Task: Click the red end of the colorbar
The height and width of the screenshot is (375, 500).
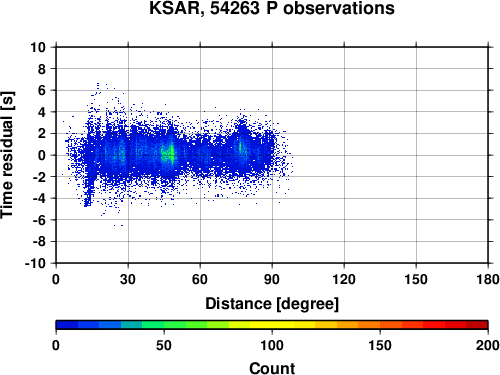Action: click(477, 325)
